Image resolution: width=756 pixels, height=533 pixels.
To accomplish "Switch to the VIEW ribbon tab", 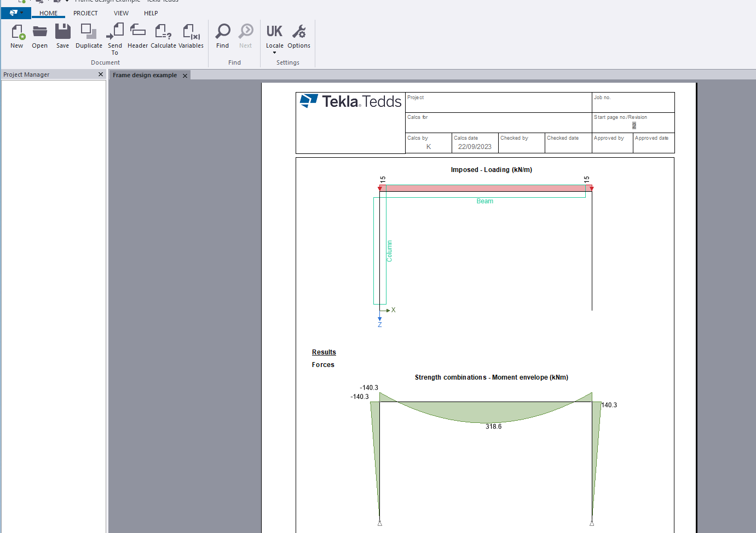I will pos(121,13).
